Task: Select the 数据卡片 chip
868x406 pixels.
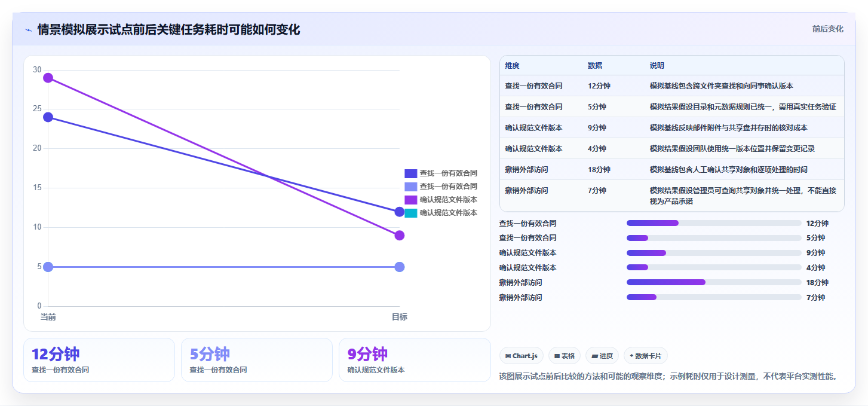Action: tap(645, 356)
